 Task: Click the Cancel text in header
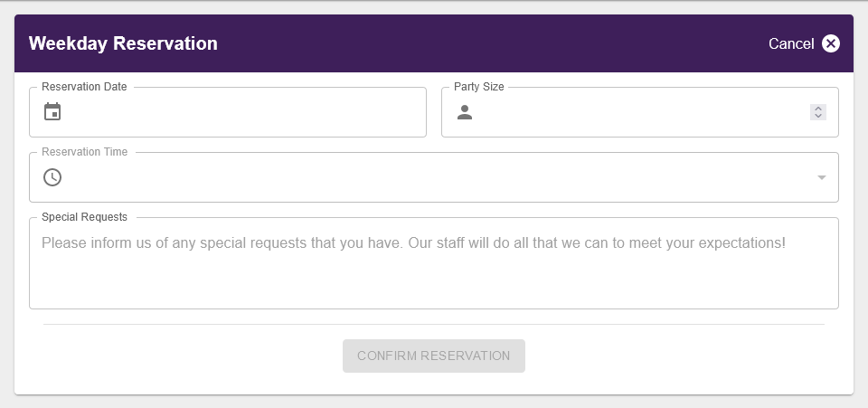click(x=791, y=43)
